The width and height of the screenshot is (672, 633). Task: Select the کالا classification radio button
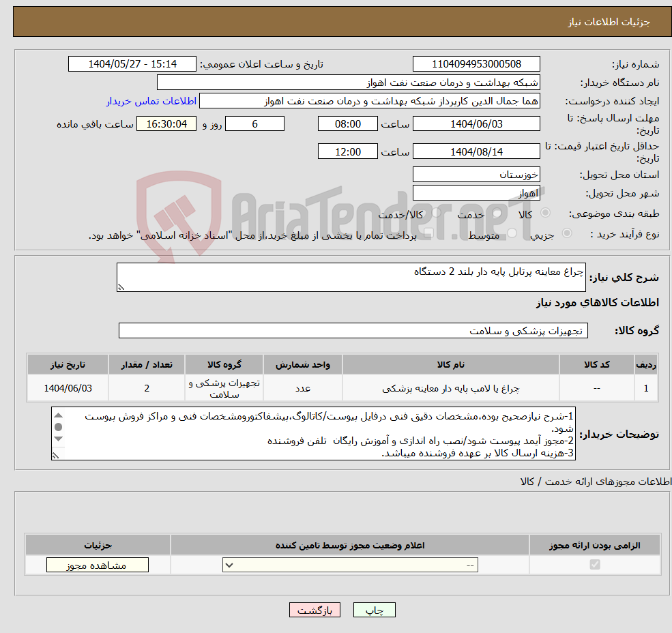(546, 213)
